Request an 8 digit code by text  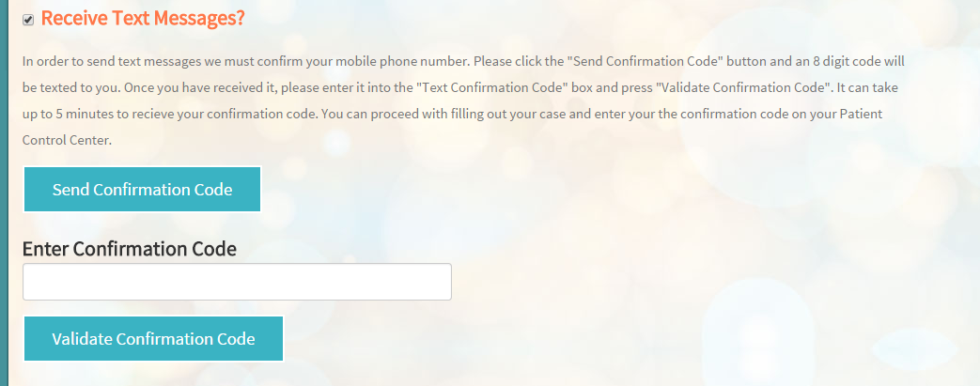[142, 190]
